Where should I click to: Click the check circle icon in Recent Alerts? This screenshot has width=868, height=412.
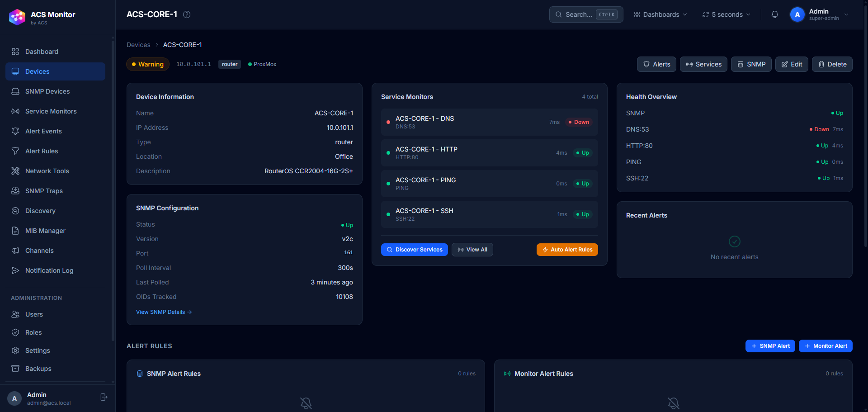[x=735, y=242]
